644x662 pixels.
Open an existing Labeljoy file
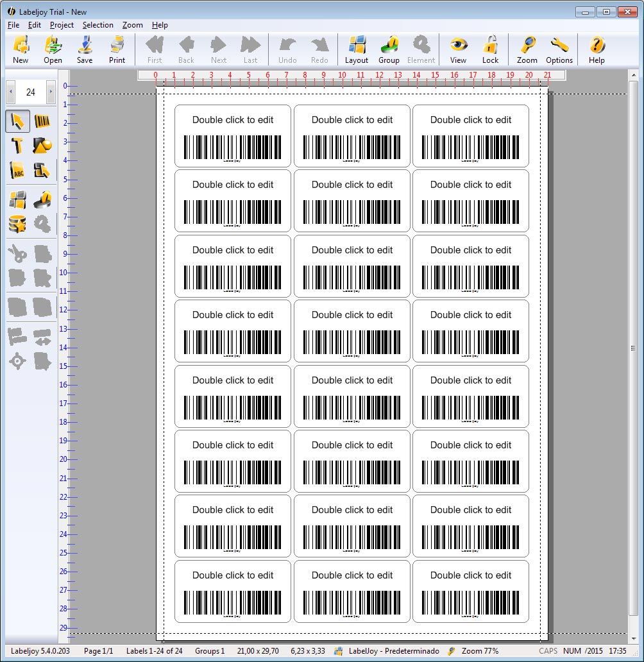click(x=53, y=49)
